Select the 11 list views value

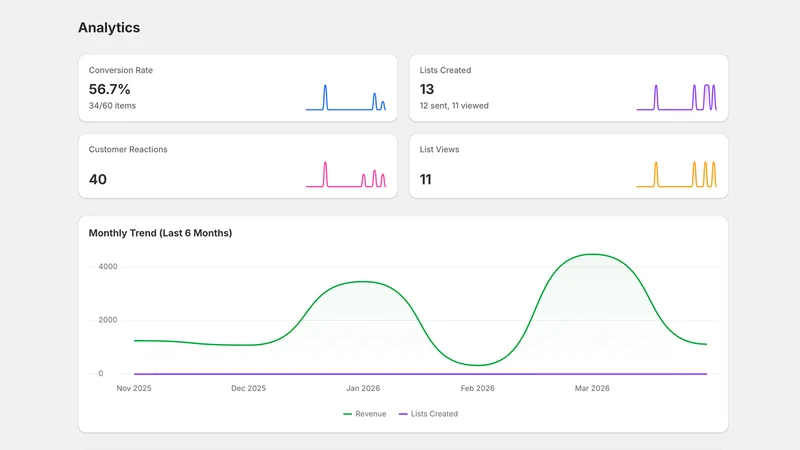click(x=426, y=180)
